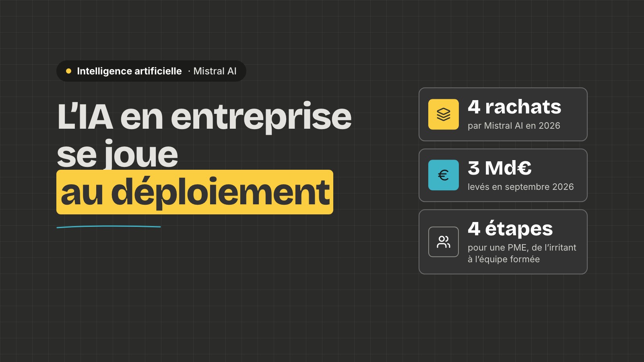Click the "4 étapes" figure
This screenshot has width=644, height=362.
510,229
